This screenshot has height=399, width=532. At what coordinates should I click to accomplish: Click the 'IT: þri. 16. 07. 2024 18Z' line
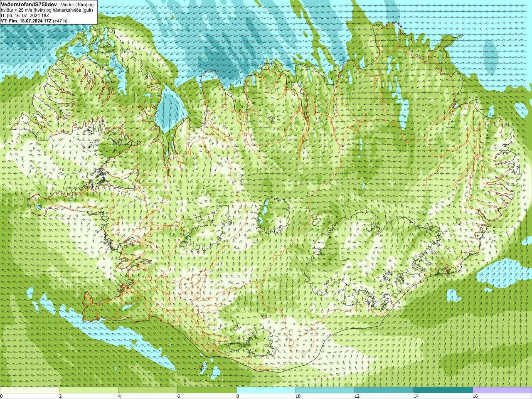[26, 15]
